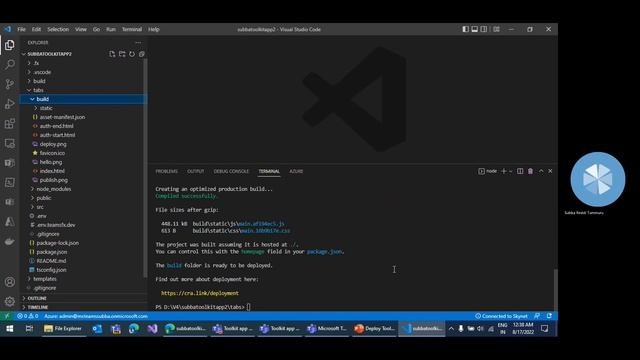Open Explorer more actions ellipsis

pos(138,42)
